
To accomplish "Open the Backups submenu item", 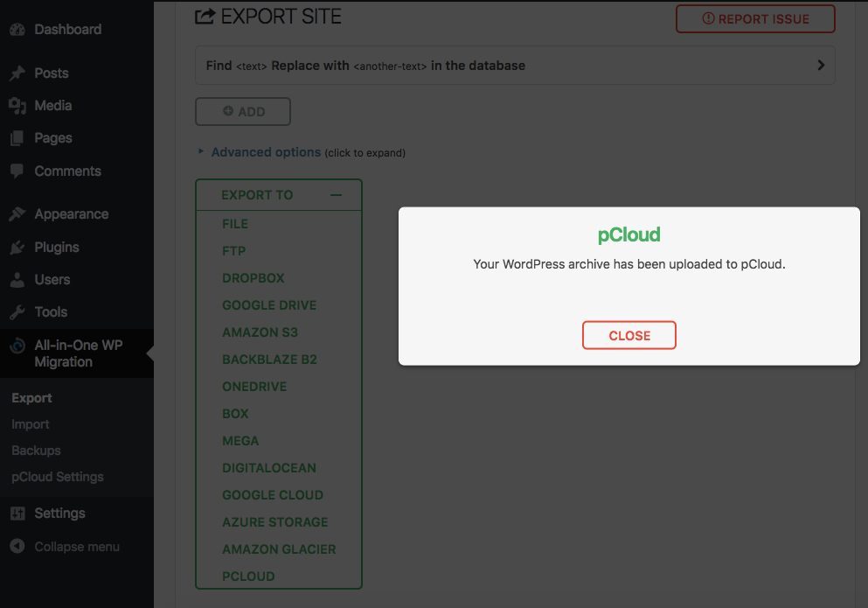I will 36,451.
